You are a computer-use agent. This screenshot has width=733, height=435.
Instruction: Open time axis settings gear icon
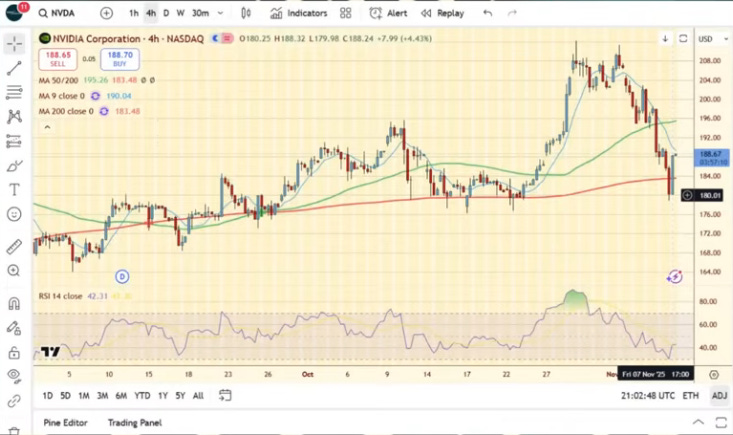(x=713, y=374)
